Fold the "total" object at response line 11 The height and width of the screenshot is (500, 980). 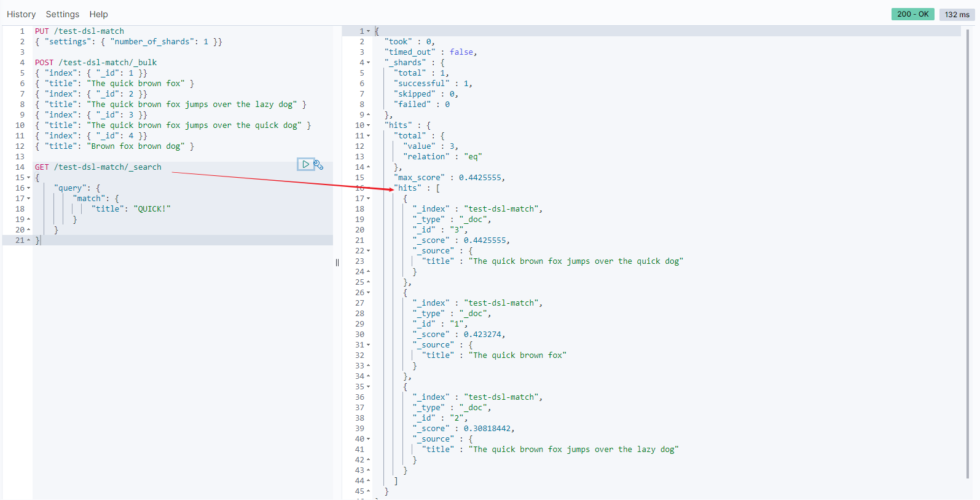[368, 136]
